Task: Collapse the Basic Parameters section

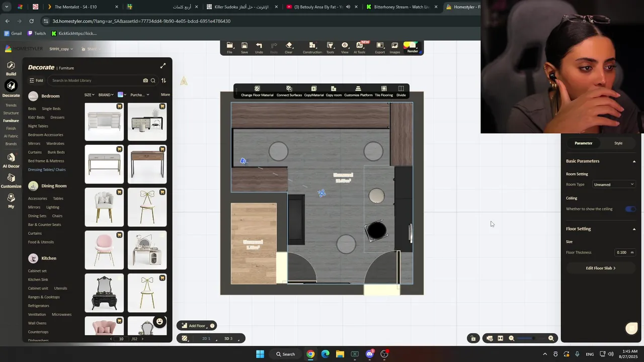Action: [x=634, y=161]
